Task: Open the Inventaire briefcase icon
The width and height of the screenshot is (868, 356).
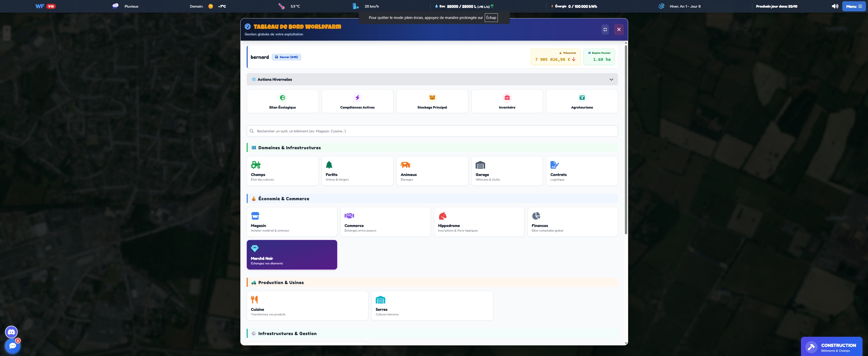Action: coord(507,98)
